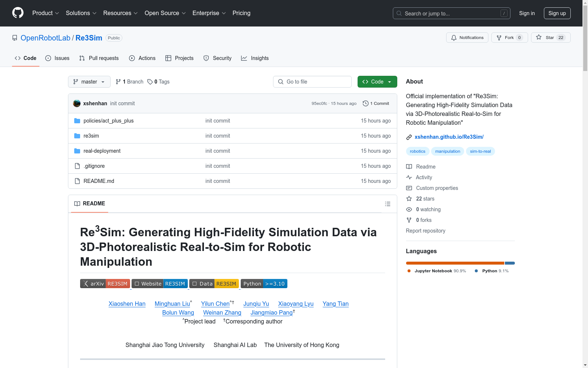Select the Code tab
Screen dimensions: 588x368
pos(26,58)
